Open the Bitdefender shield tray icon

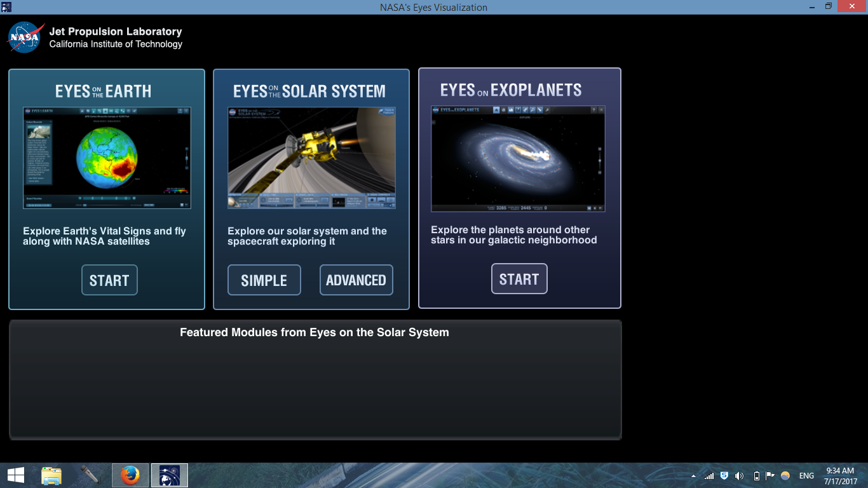[x=724, y=475]
